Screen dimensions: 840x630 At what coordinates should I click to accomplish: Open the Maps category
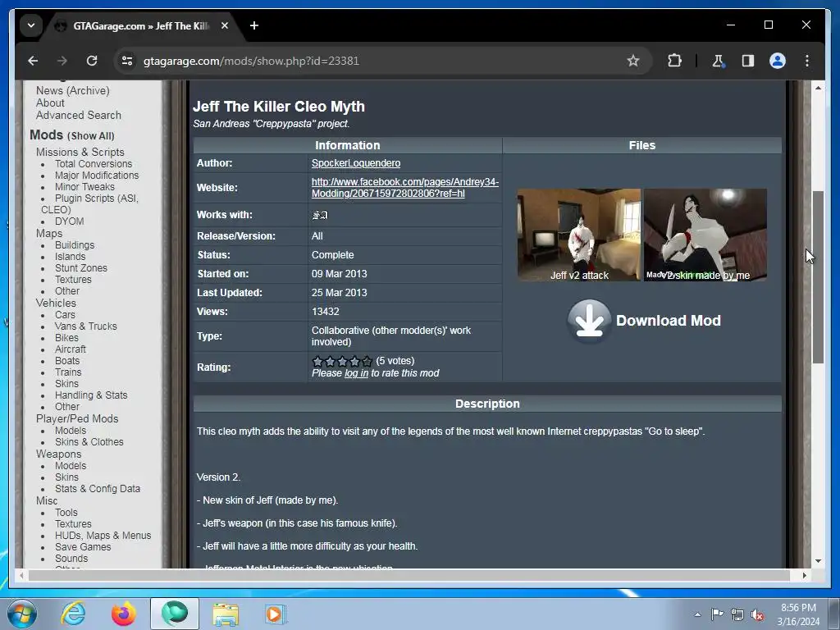(48, 234)
